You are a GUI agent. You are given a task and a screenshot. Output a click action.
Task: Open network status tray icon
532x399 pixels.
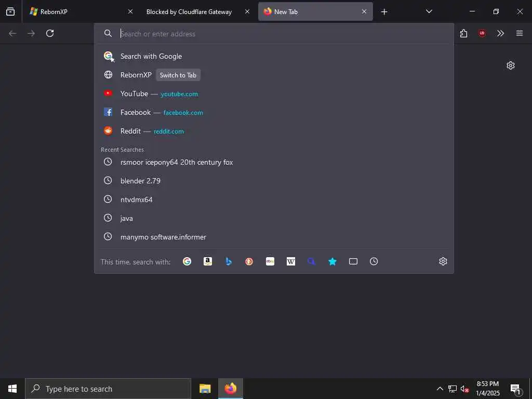pyautogui.click(x=452, y=389)
